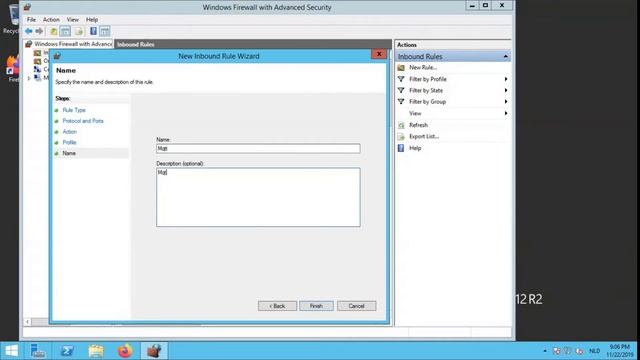This screenshot has height=360, width=640.
Task: Click Refresh in Actions pane
Action: 418,125
